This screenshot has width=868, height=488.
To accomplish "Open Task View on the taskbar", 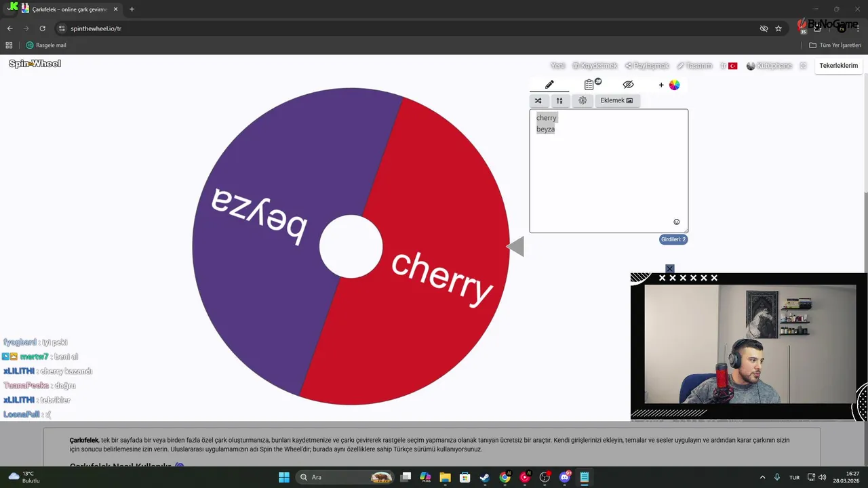I will click(406, 477).
